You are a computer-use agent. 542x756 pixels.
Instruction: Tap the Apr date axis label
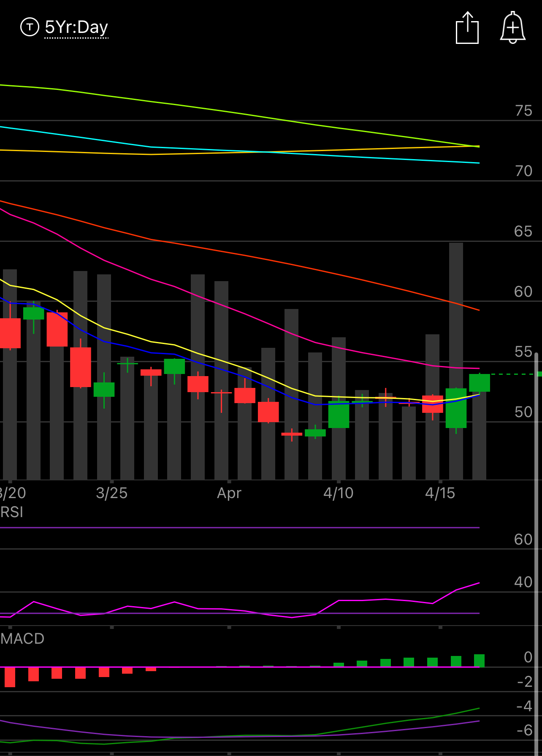(229, 493)
